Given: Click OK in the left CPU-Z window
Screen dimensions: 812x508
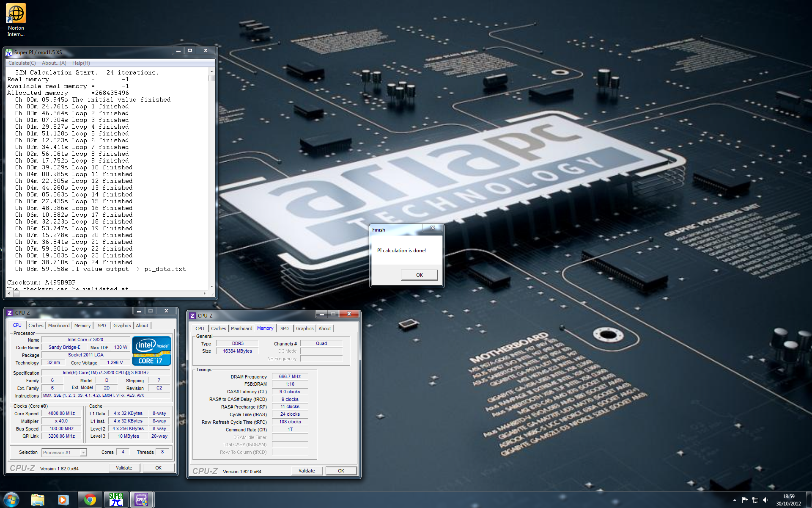Looking at the screenshot, I should tap(158, 468).
